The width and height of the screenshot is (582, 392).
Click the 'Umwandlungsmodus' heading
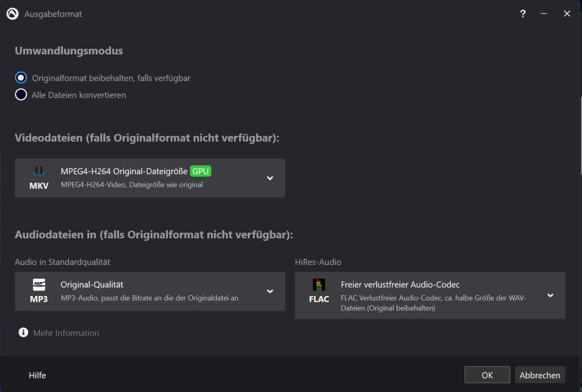[69, 51]
